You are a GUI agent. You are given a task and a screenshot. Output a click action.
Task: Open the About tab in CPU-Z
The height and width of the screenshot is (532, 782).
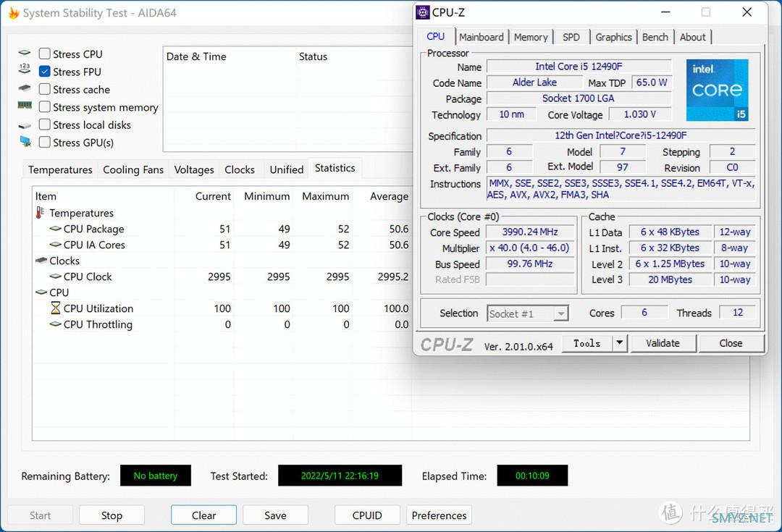(693, 37)
